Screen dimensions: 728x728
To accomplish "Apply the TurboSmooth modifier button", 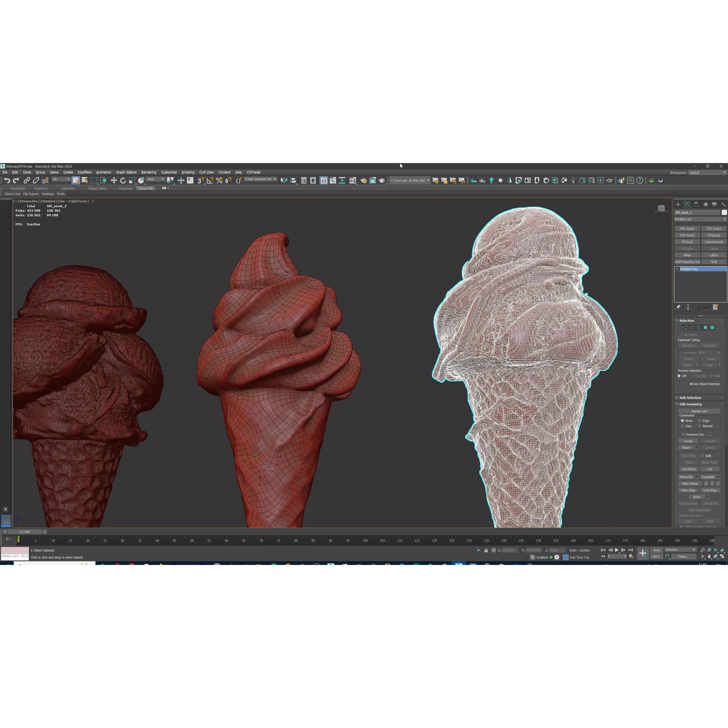I will [714, 242].
